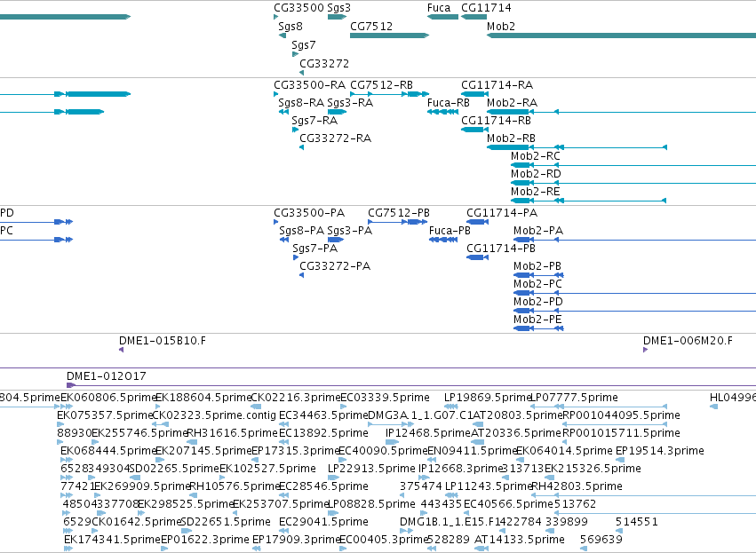The width and height of the screenshot is (756, 553).
Task: Open the Fuca gene label
Action: (439, 8)
